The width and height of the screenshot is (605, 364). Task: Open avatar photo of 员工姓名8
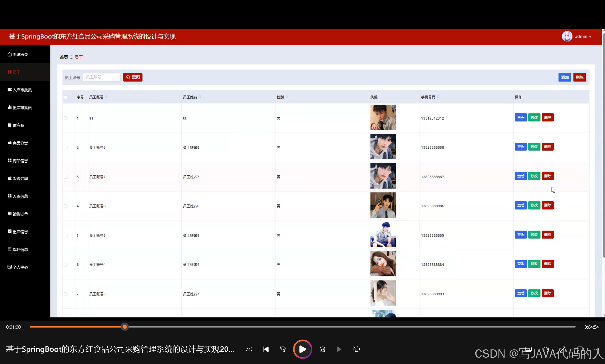click(x=383, y=146)
